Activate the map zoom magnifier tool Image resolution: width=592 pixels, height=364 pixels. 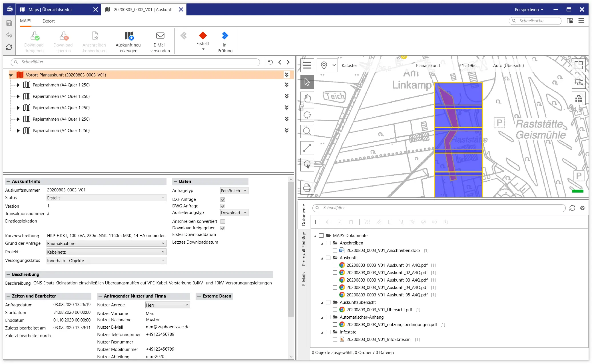point(307,132)
